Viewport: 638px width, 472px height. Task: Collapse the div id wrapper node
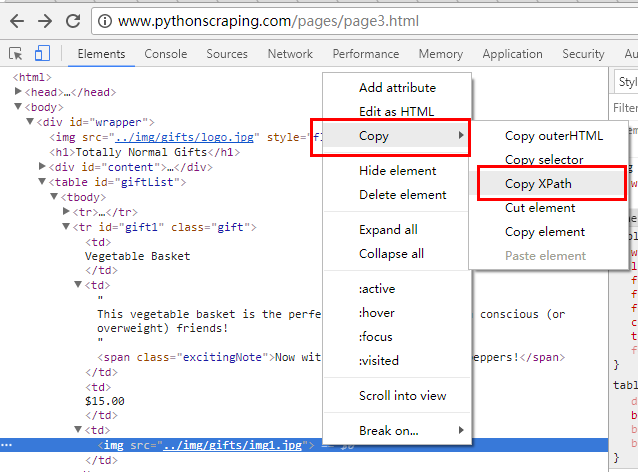pyautogui.click(x=30, y=122)
